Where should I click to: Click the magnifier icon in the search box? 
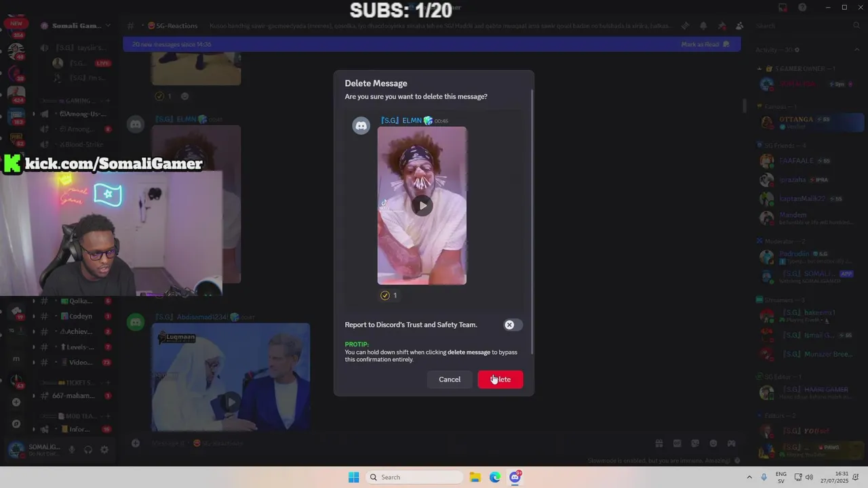pos(856,26)
